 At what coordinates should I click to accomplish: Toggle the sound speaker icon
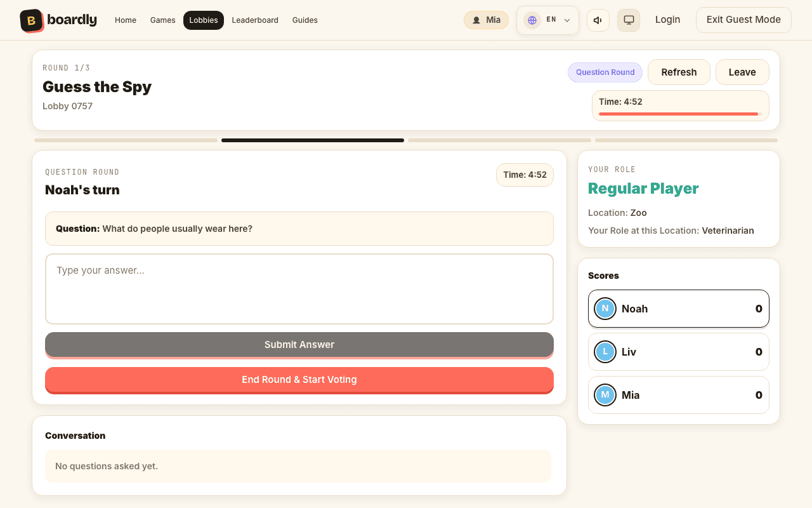(598, 20)
